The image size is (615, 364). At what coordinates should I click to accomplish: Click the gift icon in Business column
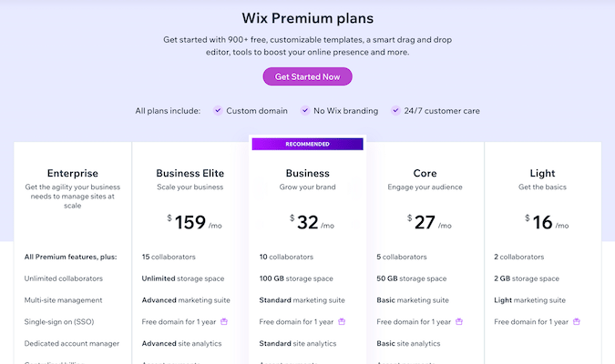[x=342, y=321]
